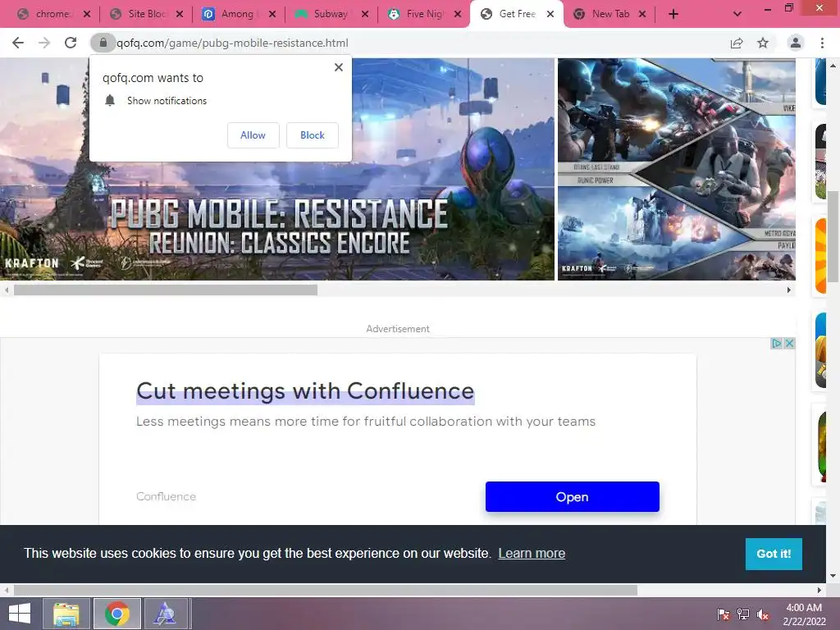The image size is (840, 630).
Task: Open the Chrome three-dot menu
Action: (x=822, y=43)
